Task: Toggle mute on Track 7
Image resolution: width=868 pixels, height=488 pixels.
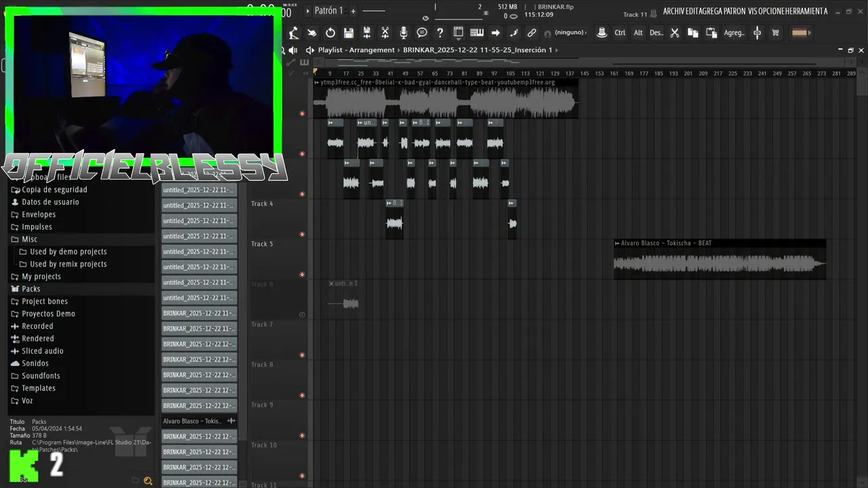Action: tap(302, 355)
